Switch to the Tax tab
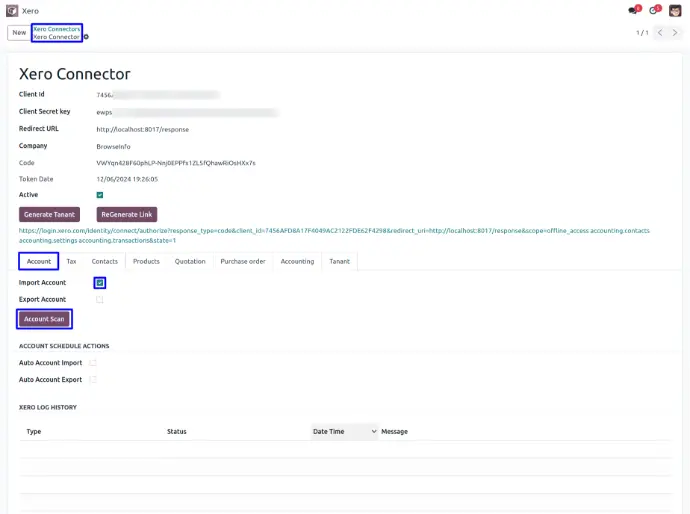The height and width of the screenshot is (514, 690). tap(71, 261)
